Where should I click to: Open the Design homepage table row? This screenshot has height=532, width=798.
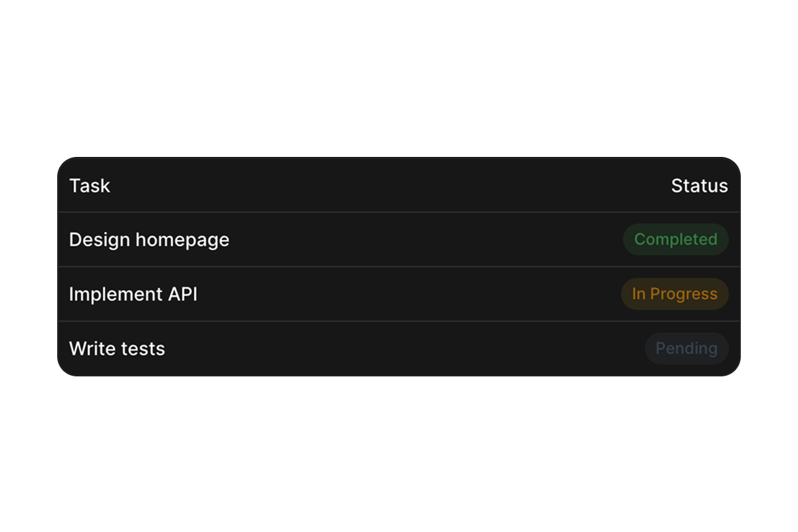(x=399, y=239)
